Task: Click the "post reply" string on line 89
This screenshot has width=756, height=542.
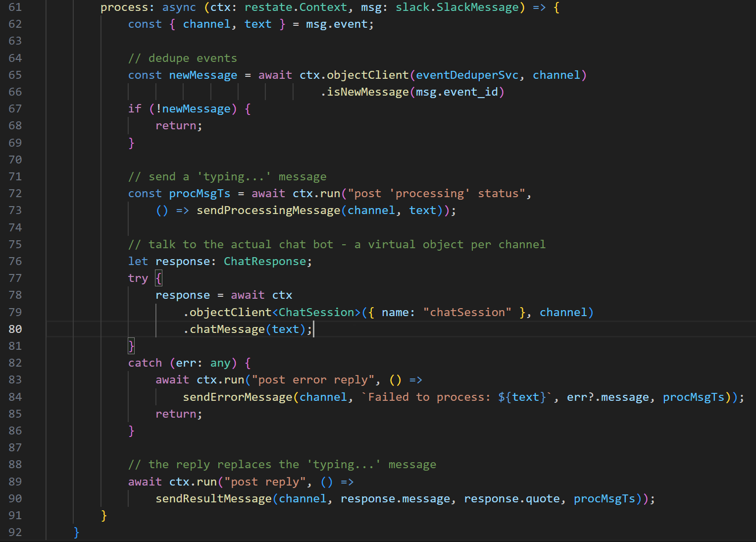Action: 265,482
